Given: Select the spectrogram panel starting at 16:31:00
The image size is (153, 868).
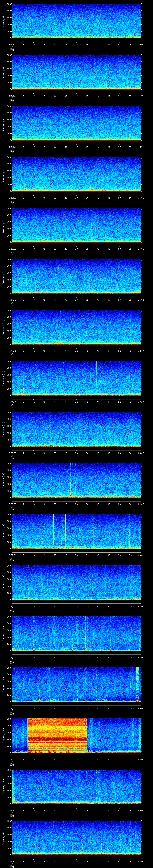Looking at the screenshot, I should [x=76, y=123].
